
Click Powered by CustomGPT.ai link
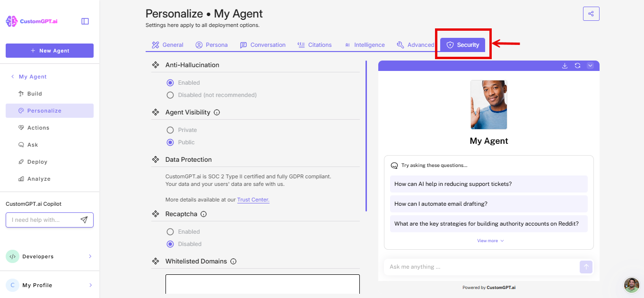click(489, 288)
